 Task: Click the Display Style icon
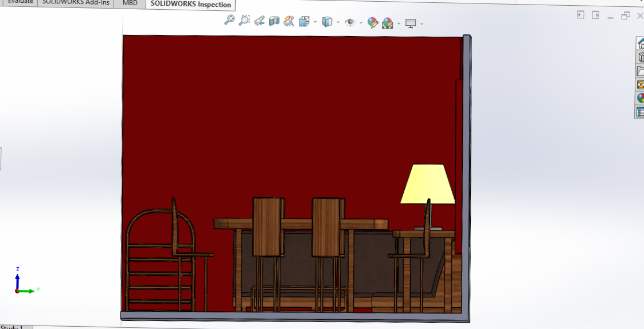pos(327,22)
